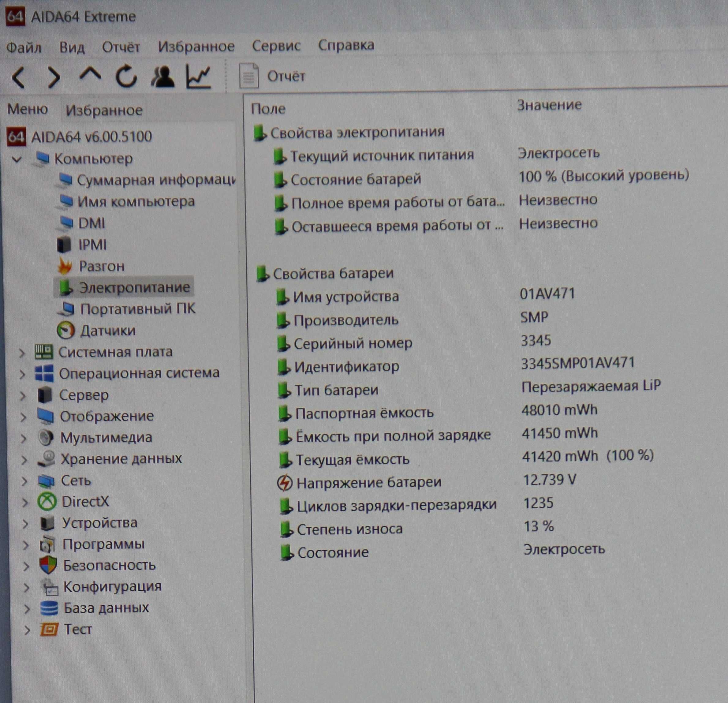Viewport: 728px width, 703px height.
Task: Expand the Сервер branch
Action: [23, 395]
